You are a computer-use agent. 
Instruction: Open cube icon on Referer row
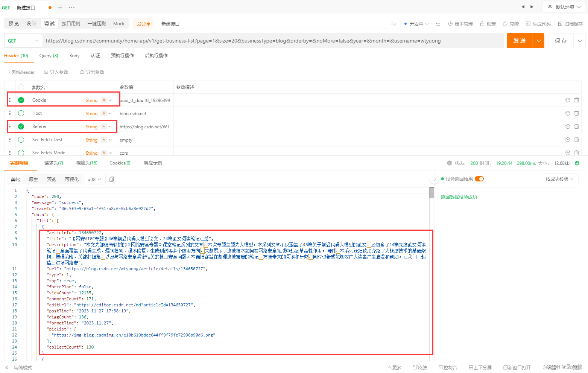tap(568, 126)
